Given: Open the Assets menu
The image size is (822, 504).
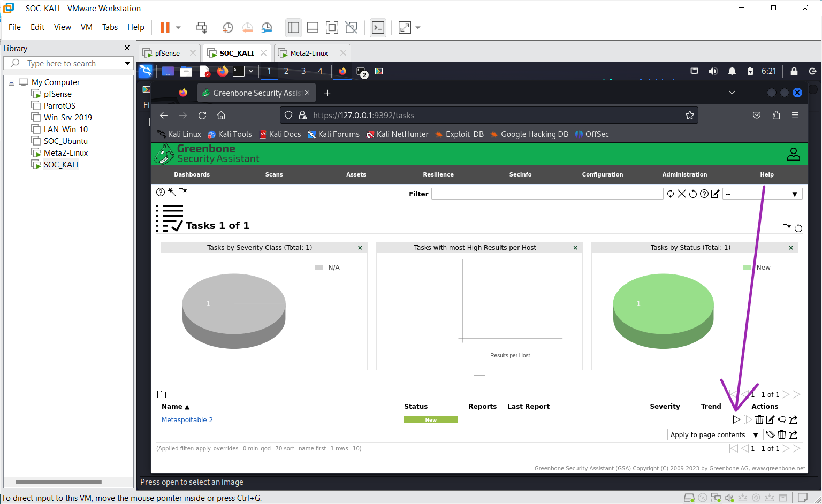Looking at the screenshot, I should point(356,174).
